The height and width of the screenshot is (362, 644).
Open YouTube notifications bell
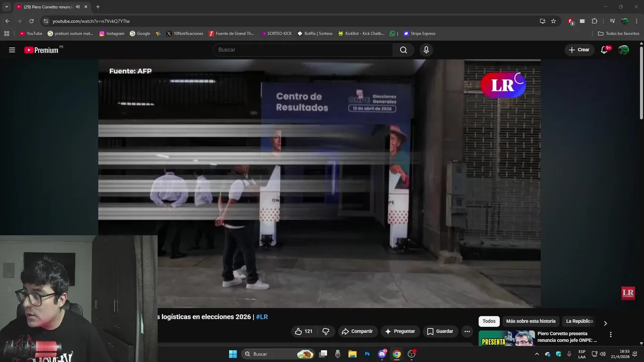[605, 50]
